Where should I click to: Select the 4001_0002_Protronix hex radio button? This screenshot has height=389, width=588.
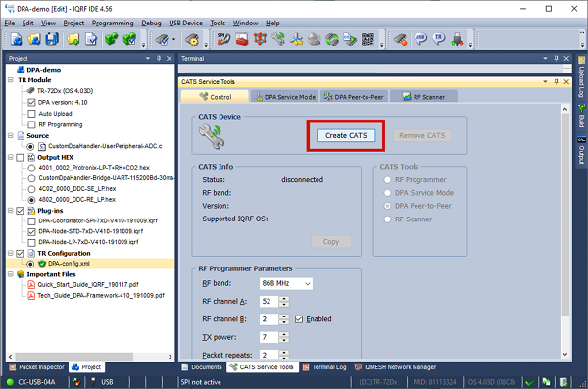32,168
